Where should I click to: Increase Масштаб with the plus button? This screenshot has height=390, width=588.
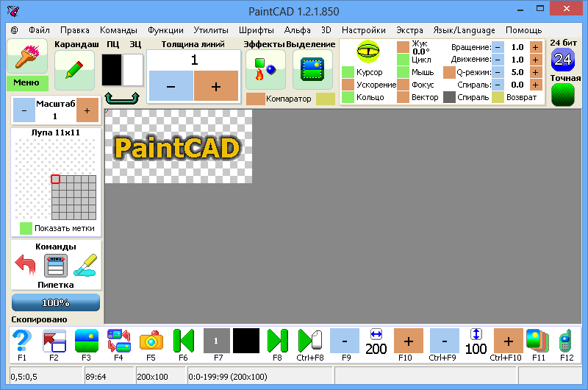tap(87, 110)
